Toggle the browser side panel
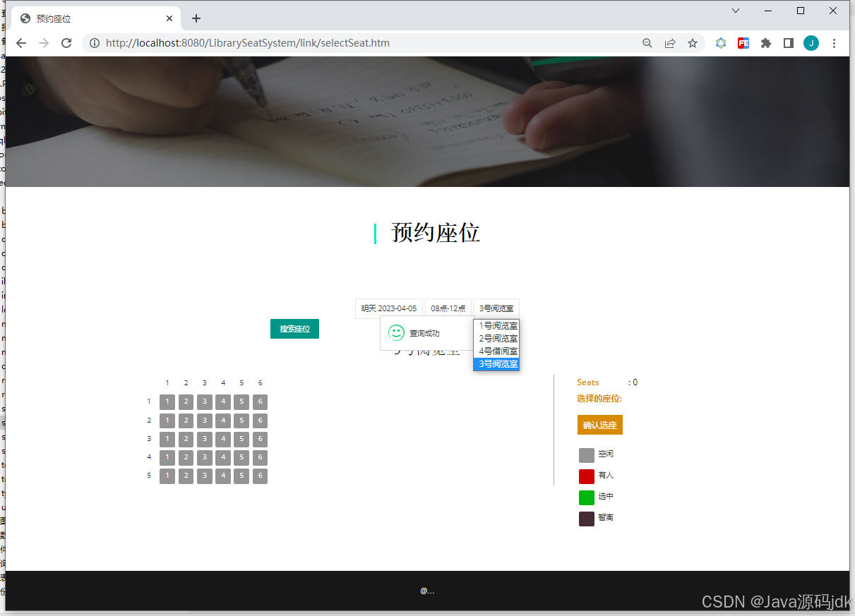This screenshot has height=616, width=855. tap(789, 43)
